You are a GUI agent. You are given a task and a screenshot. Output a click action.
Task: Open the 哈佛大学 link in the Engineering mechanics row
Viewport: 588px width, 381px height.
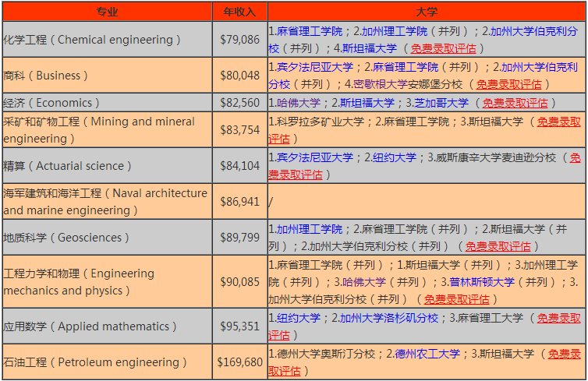(363, 282)
